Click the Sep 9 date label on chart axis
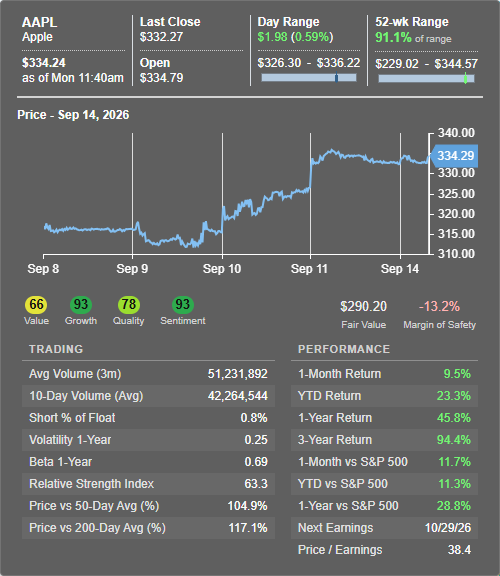Image resolution: width=500 pixels, height=576 pixels. point(132,269)
